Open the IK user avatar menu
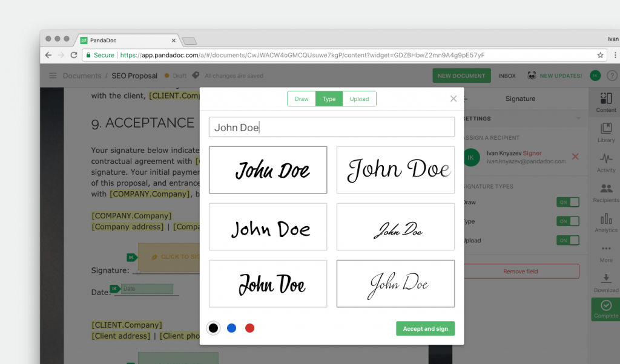The image size is (620, 364). (x=595, y=76)
